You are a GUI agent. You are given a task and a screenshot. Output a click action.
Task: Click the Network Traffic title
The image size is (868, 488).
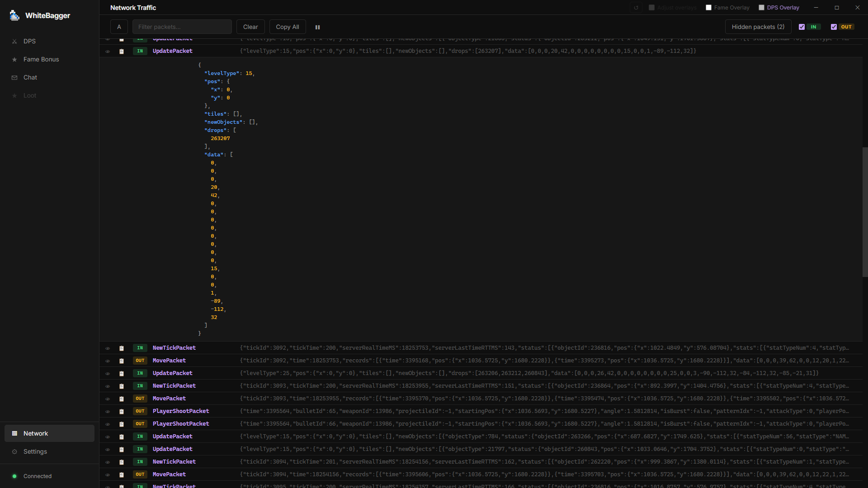133,8
